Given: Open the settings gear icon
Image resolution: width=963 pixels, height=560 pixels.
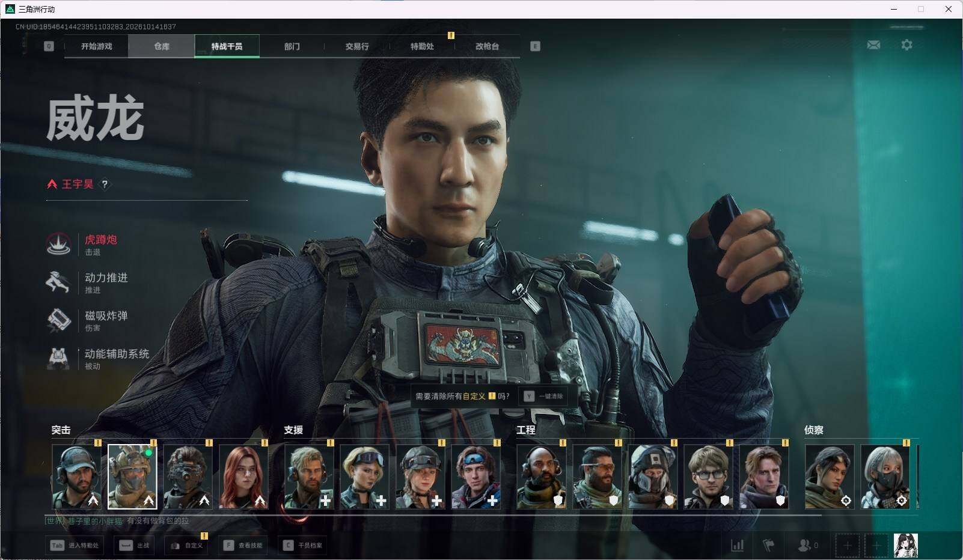Looking at the screenshot, I should (x=906, y=45).
